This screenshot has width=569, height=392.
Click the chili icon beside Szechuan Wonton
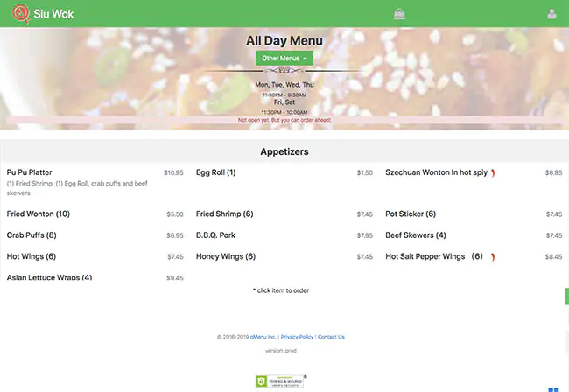[493, 172]
